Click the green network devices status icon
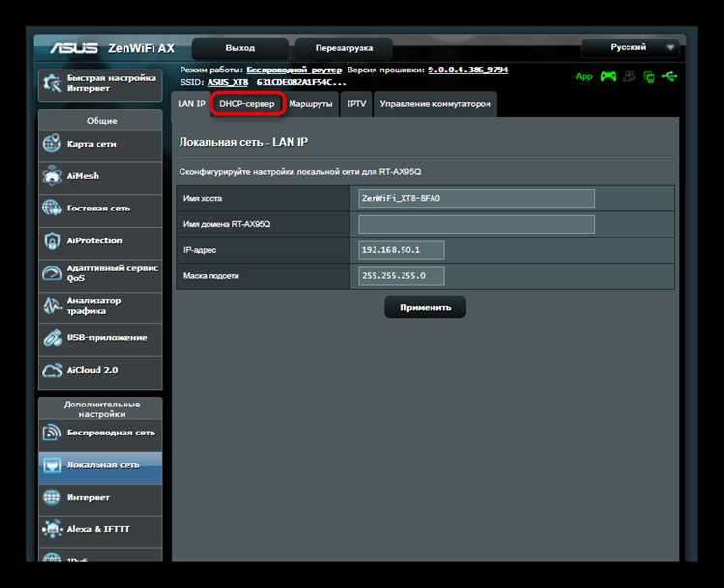724x588 pixels. [650, 76]
